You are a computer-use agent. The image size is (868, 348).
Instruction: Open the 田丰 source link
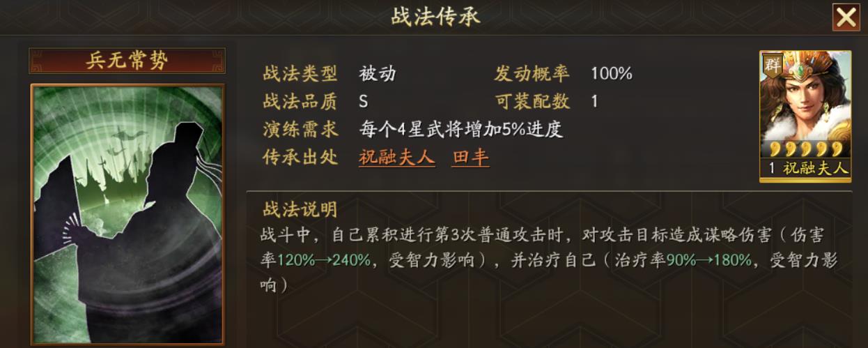coord(471,158)
